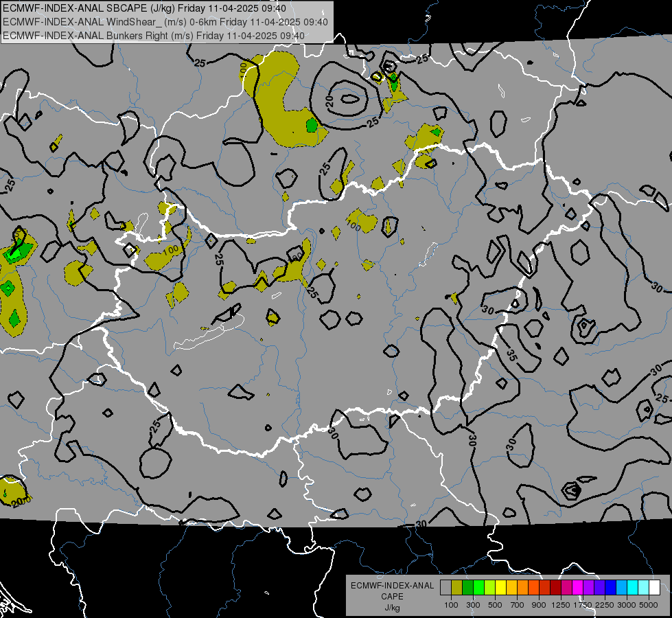Screen dimensions: 672x618
Task: Click the dark green legend swatch
Action: pyautogui.click(x=467, y=588)
